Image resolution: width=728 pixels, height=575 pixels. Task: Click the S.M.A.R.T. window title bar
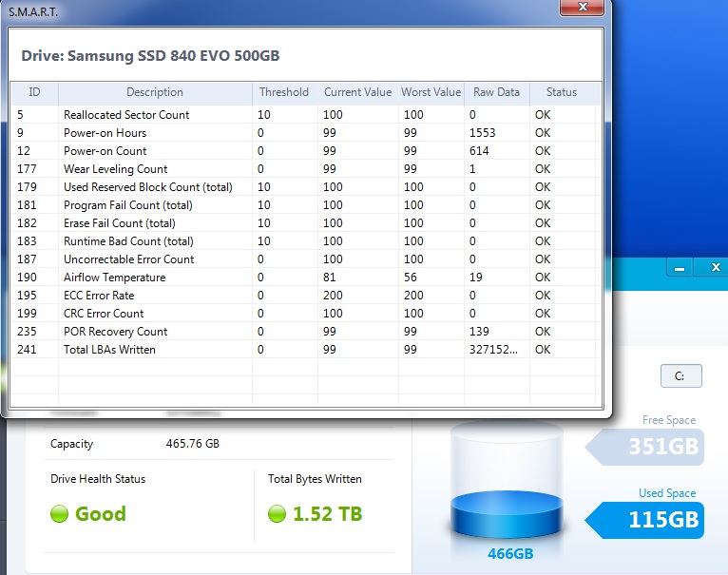pyautogui.click(x=278, y=11)
